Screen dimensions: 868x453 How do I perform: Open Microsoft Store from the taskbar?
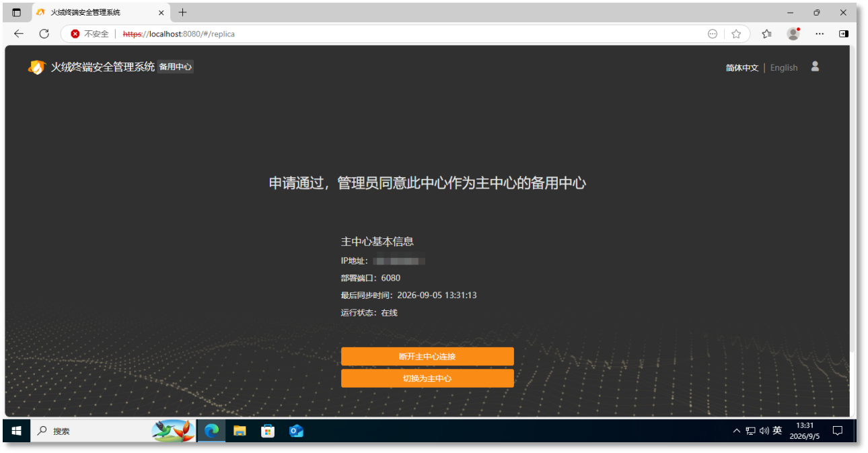pos(268,431)
